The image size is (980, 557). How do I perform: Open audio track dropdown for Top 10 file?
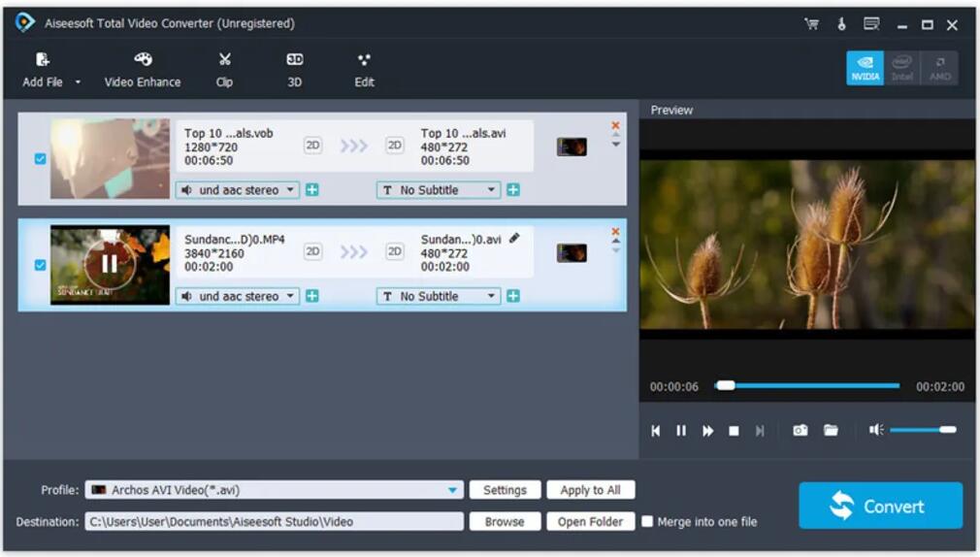(238, 190)
